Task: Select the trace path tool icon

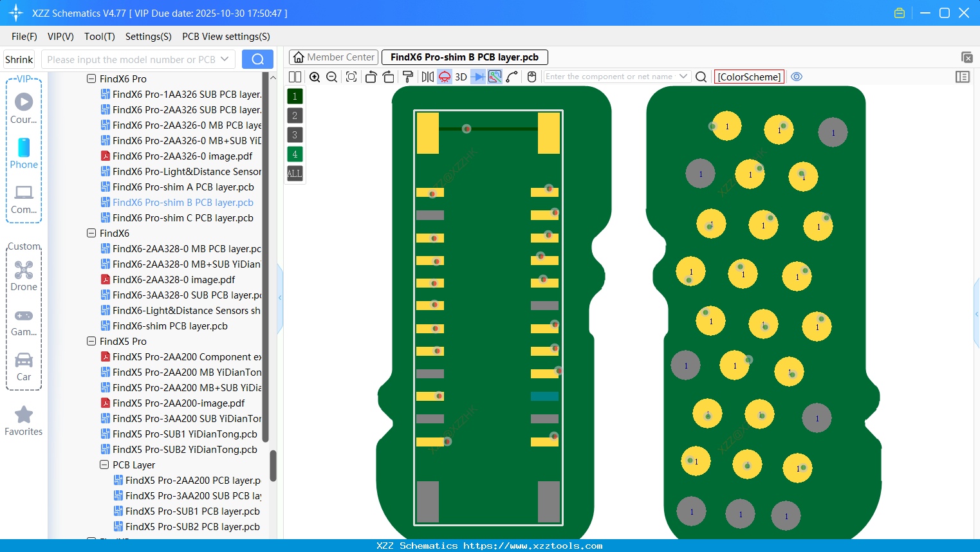Action: 512,77
